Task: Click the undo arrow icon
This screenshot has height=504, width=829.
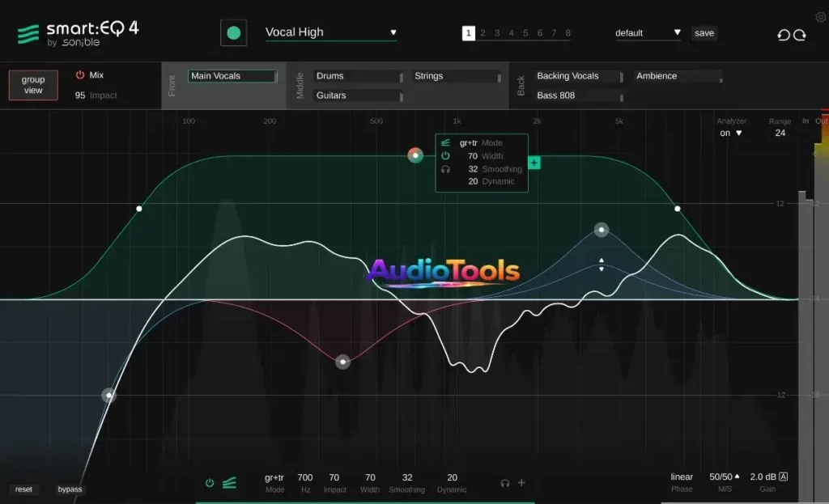Action: tap(784, 35)
